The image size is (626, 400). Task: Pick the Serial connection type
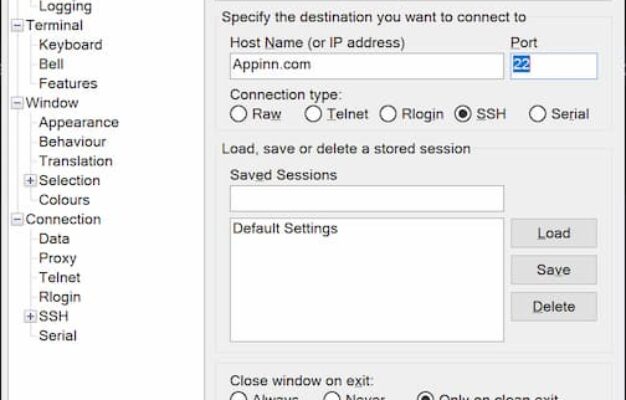click(538, 114)
